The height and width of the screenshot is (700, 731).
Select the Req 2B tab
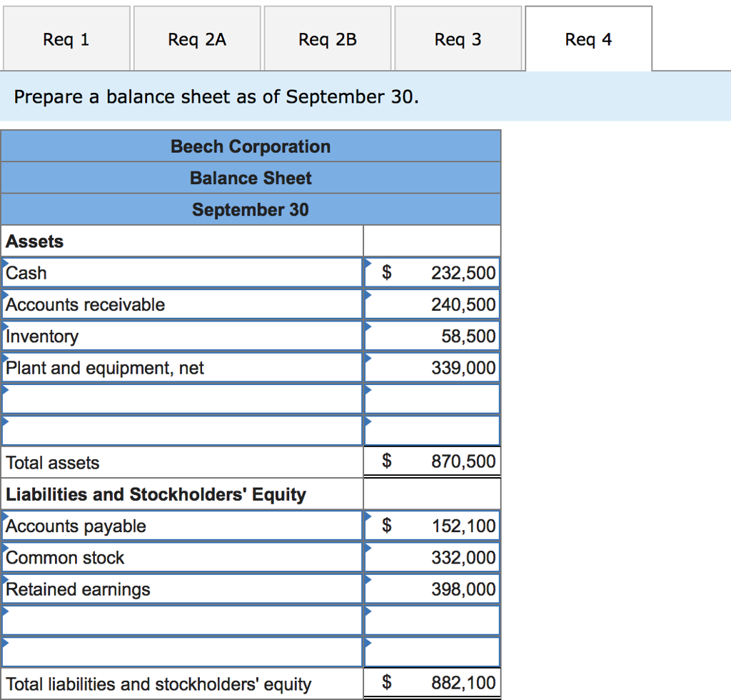pos(328,39)
